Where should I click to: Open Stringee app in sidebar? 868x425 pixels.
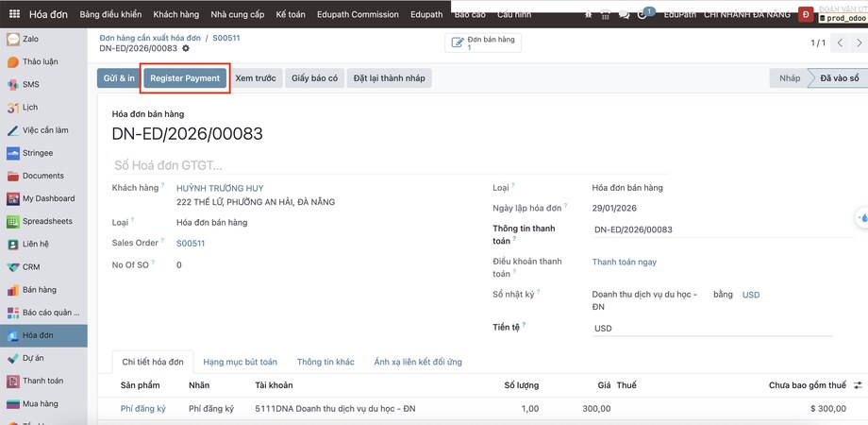43,153
